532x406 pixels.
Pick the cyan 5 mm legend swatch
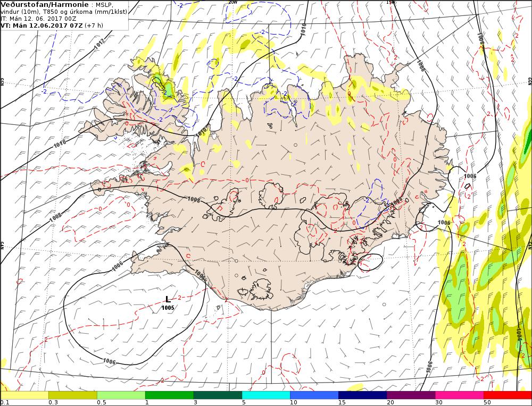pyautogui.click(x=266, y=395)
